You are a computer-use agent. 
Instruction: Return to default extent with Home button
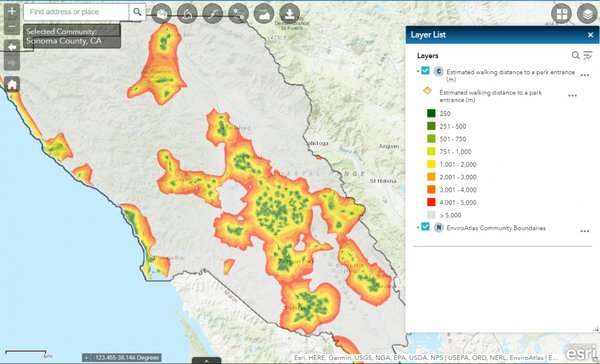11,84
